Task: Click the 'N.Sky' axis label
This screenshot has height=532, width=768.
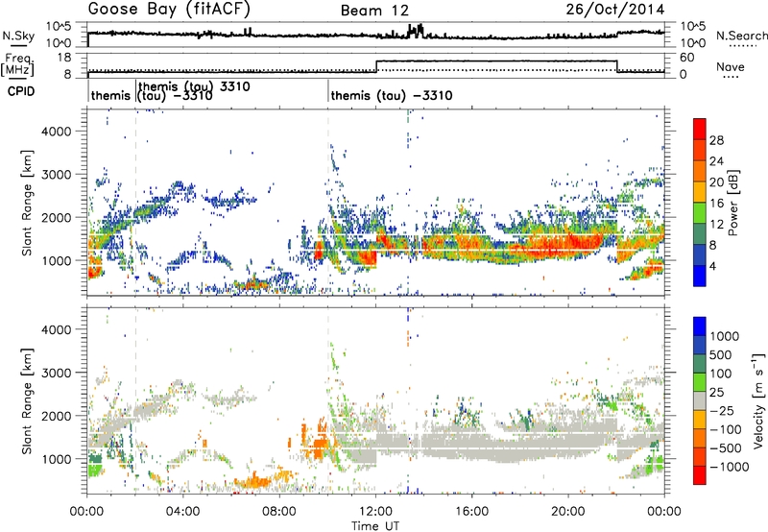Action: pos(18,36)
